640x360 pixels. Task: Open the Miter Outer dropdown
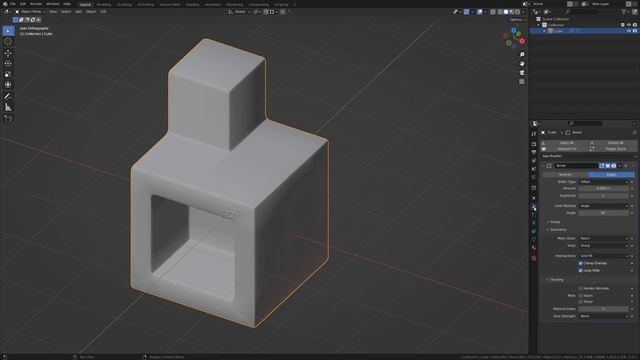604,238
